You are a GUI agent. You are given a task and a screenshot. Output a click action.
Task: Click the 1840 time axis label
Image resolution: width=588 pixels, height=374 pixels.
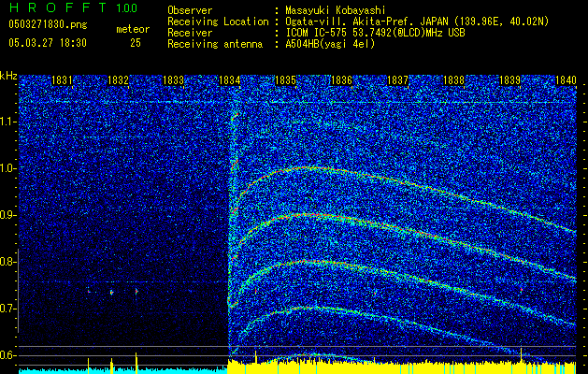pos(566,80)
